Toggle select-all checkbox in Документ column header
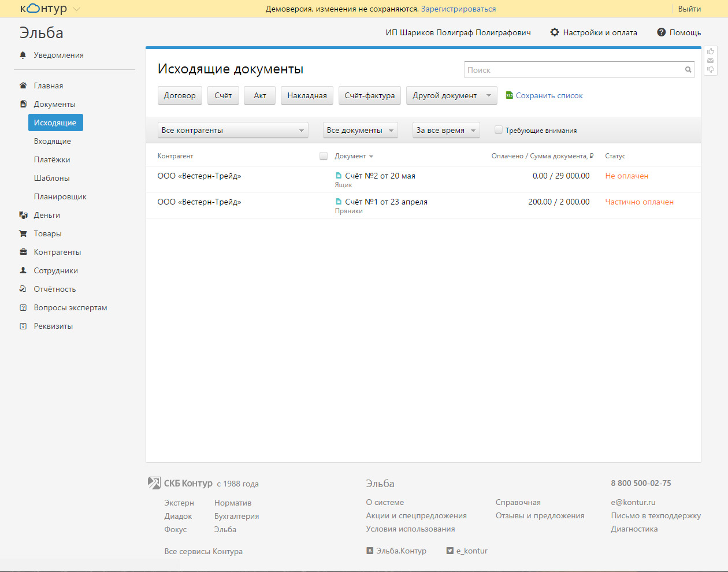This screenshot has height=572, width=728. point(324,156)
